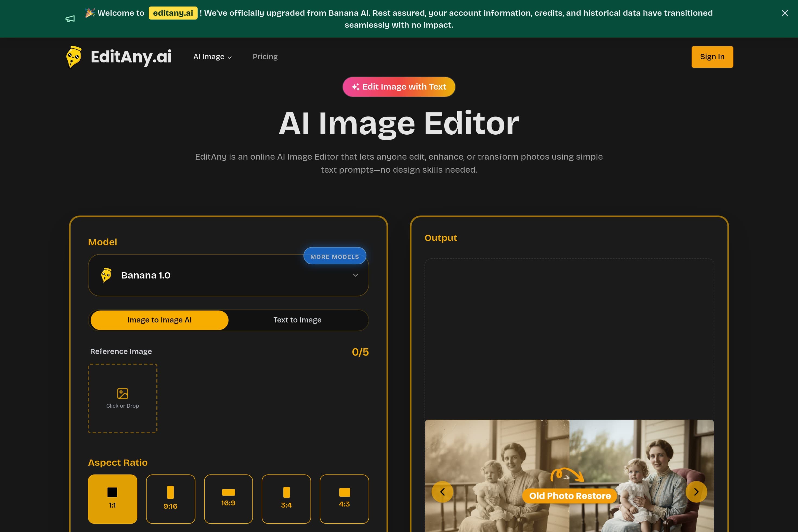Click the colorized after photo thumbnail

tap(642, 476)
